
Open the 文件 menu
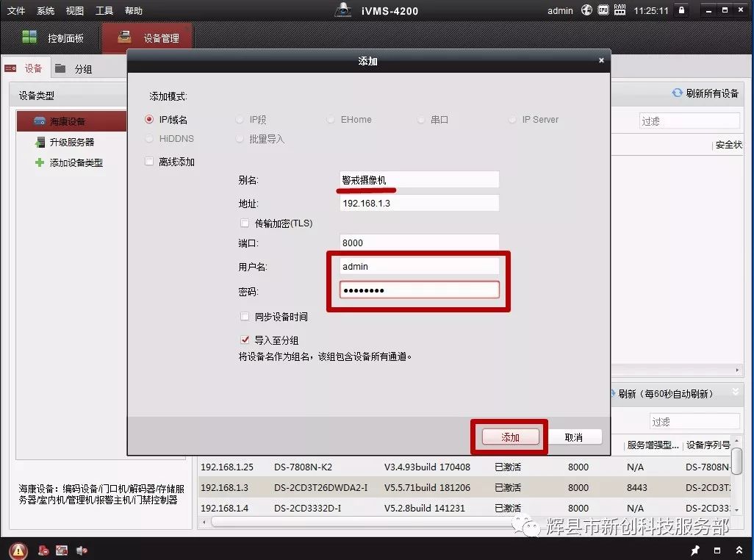(16, 10)
